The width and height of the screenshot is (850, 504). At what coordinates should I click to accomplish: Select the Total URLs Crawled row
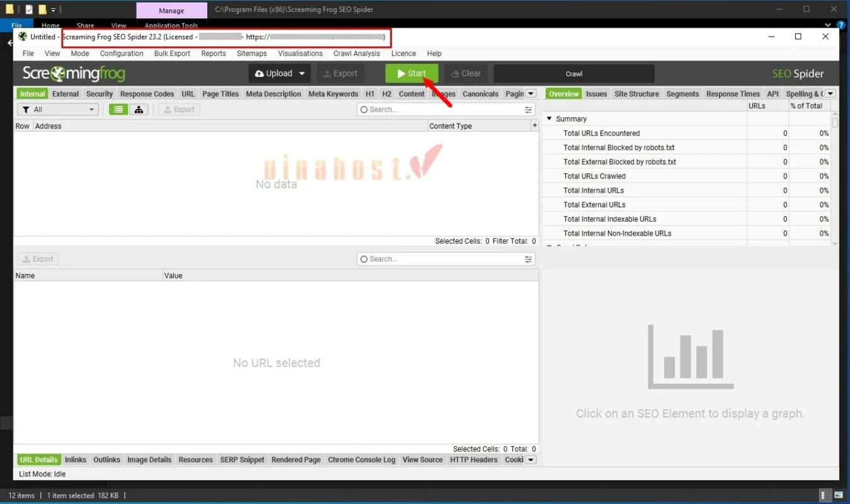(687, 176)
